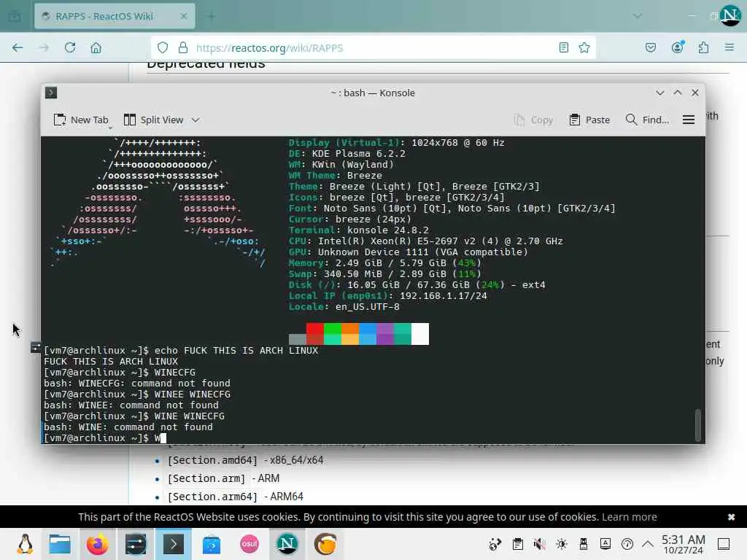
Task: Click Split View in Konsole toolbar
Action: coord(153,120)
